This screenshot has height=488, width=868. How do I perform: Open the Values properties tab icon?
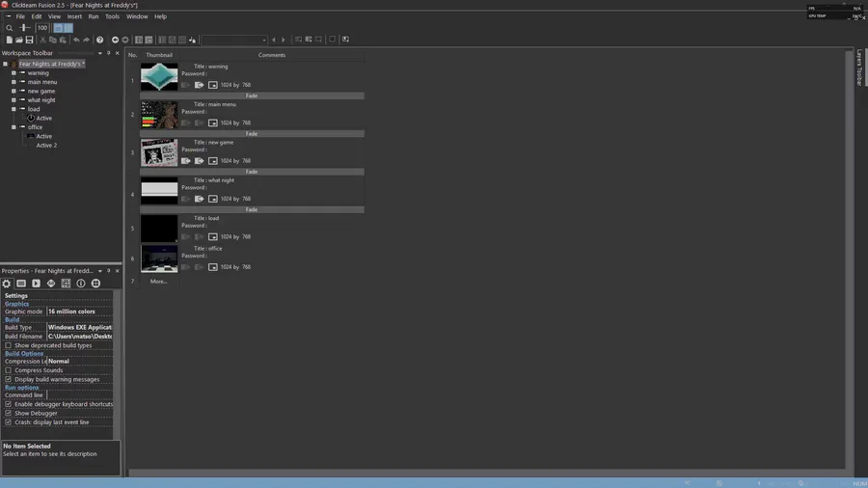click(51, 284)
